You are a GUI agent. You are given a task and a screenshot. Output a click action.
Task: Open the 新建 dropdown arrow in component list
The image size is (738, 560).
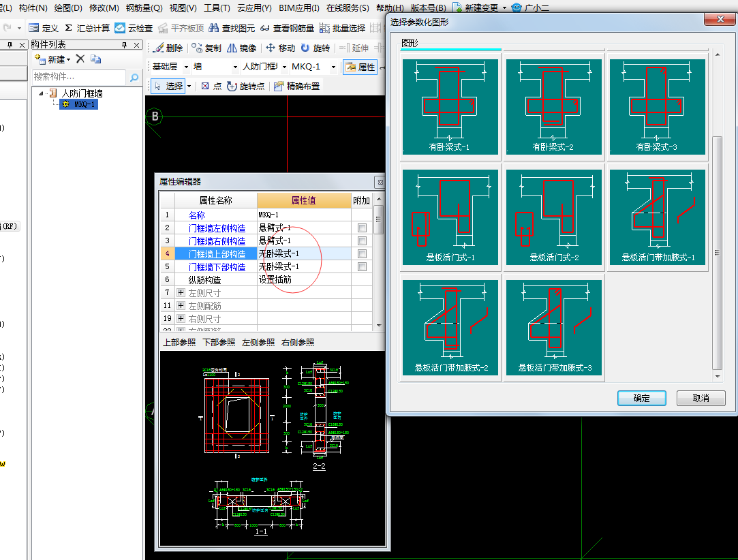[x=69, y=59]
